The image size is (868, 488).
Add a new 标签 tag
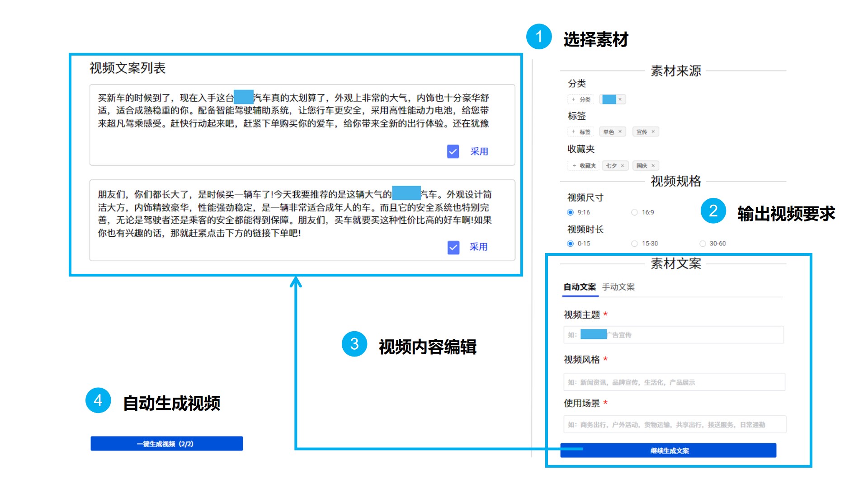pyautogui.click(x=581, y=131)
